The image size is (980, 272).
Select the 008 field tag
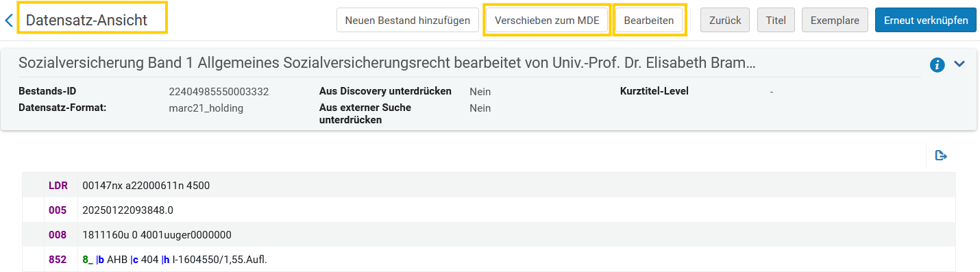tap(58, 235)
